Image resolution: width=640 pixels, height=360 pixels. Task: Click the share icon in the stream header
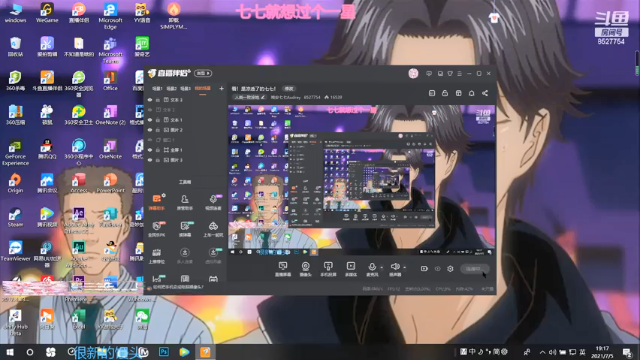coord(485,93)
